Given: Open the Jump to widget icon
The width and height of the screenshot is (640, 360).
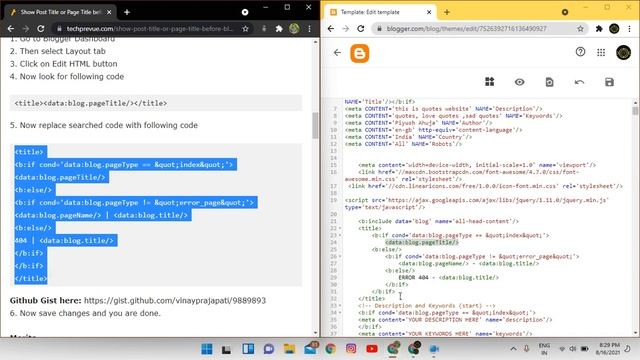Looking at the screenshot, I should tap(489, 82).
